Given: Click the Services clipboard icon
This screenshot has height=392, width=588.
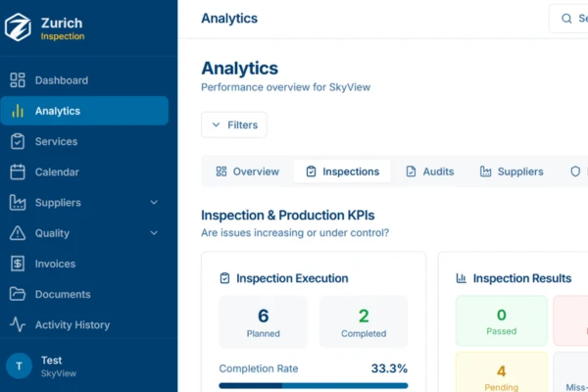Looking at the screenshot, I should pos(18,141).
